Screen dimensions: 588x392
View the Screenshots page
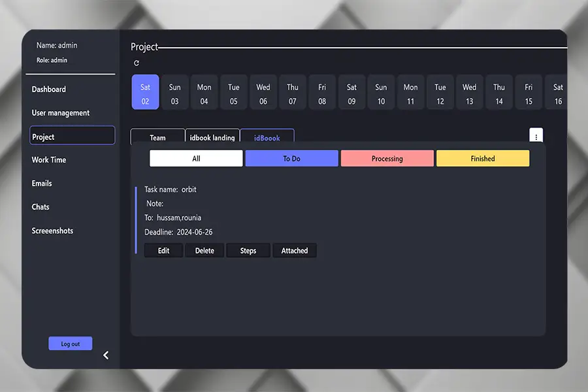tap(52, 230)
